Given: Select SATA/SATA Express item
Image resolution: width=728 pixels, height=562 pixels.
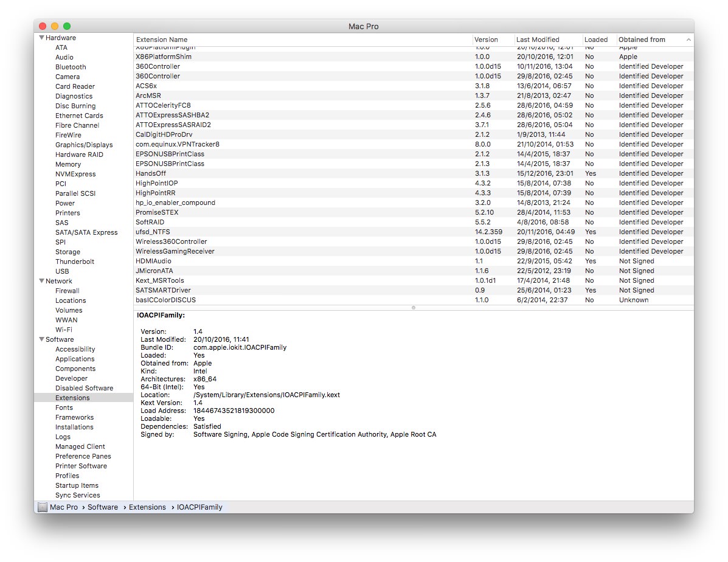Looking at the screenshot, I should (86, 233).
